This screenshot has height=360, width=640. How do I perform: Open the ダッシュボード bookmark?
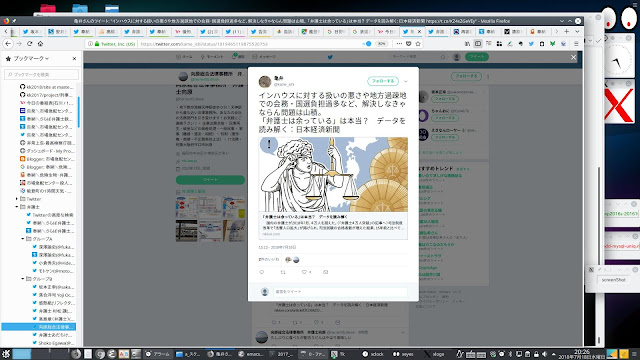[47, 151]
